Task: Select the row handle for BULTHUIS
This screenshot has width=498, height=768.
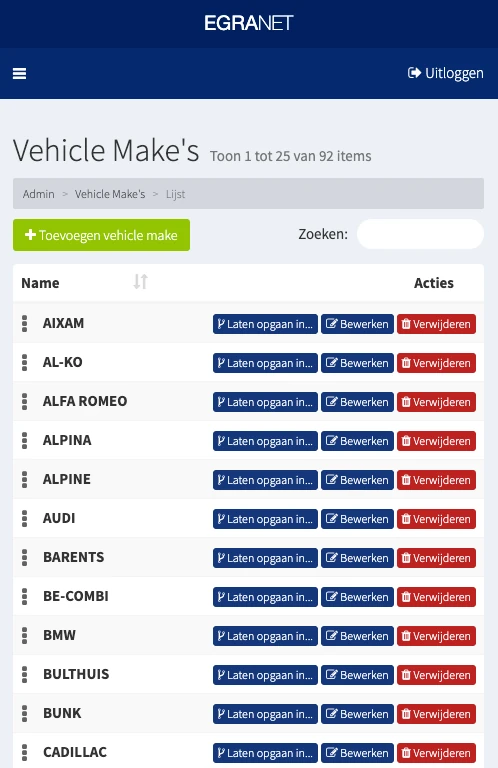Action: (24, 675)
